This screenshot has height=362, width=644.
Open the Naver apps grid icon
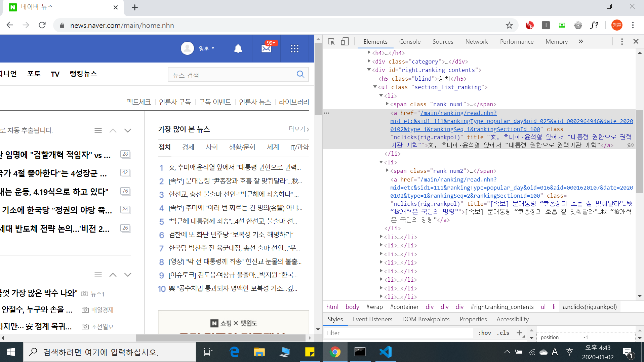(295, 48)
